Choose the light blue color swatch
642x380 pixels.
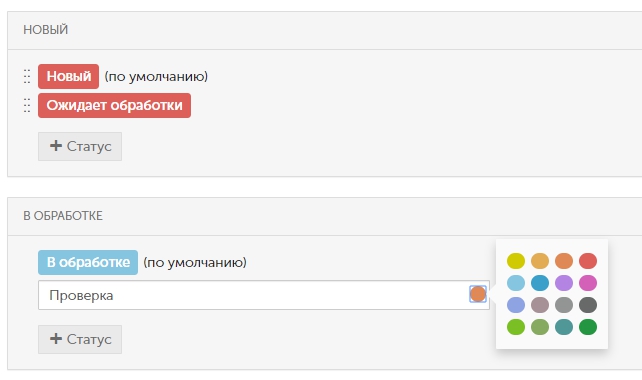516,283
